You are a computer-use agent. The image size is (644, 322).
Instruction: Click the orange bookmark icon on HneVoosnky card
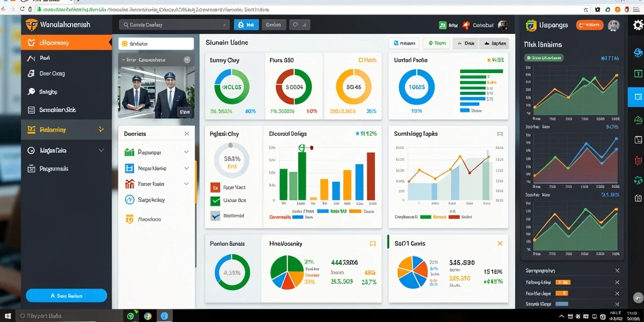coord(372,243)
